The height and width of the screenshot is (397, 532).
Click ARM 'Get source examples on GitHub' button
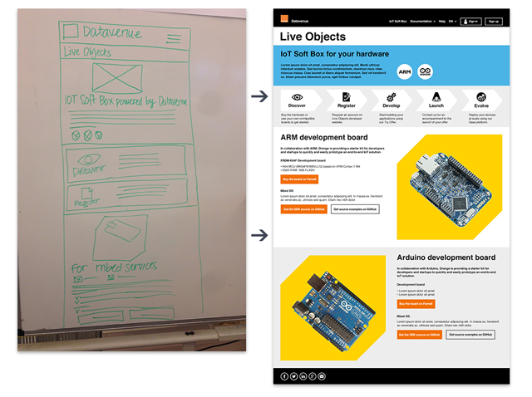355,209
